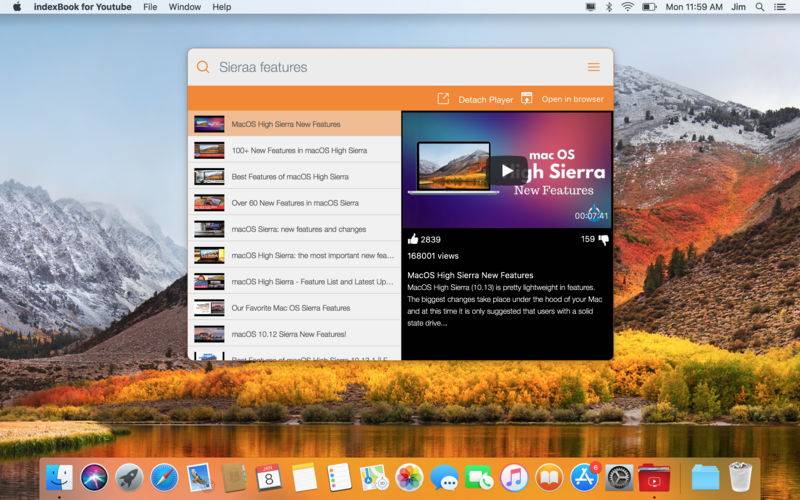
Task: Open Messages from the Dock
Action: [x=444, y=478]
